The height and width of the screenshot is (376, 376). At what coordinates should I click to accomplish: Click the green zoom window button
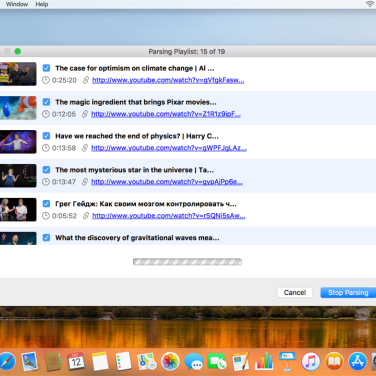click(x=18, y=51)
